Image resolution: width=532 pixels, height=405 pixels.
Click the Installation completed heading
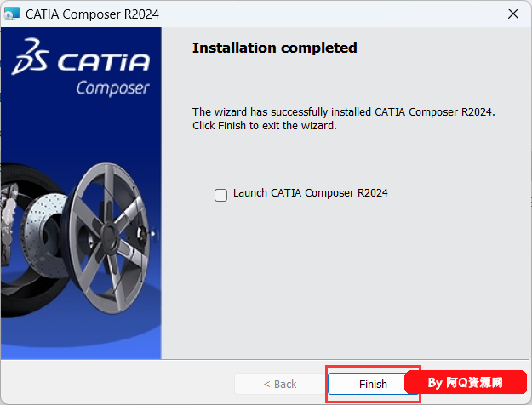pyautogui.click(x=274, y=48)
